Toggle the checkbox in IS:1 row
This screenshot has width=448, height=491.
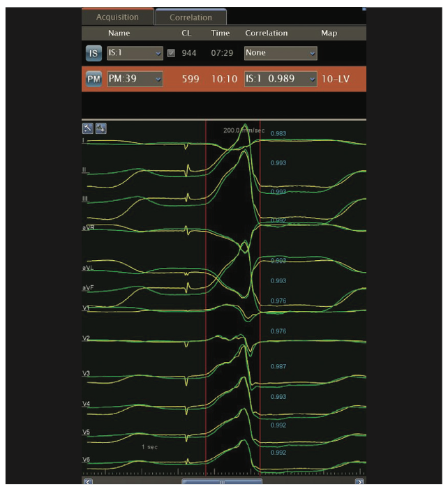pyautogui.click(x=171, y=53)
